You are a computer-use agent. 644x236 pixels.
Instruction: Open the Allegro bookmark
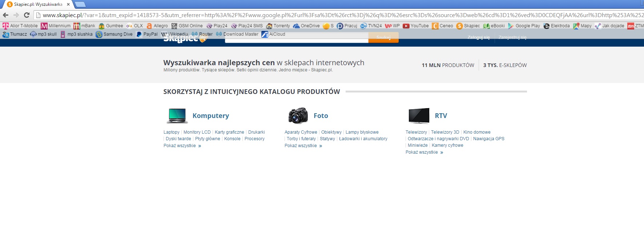coord(157,26)
